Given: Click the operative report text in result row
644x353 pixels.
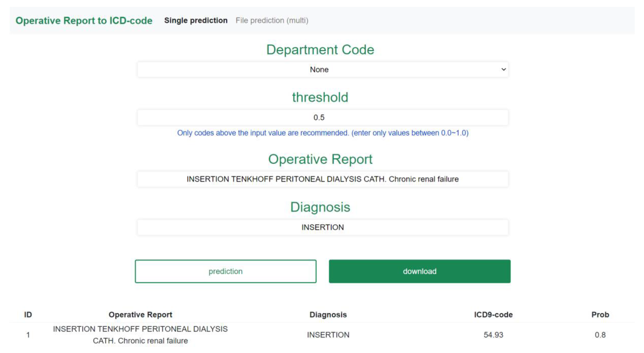Looking at the screenshot, I should [x=140, y=335].
